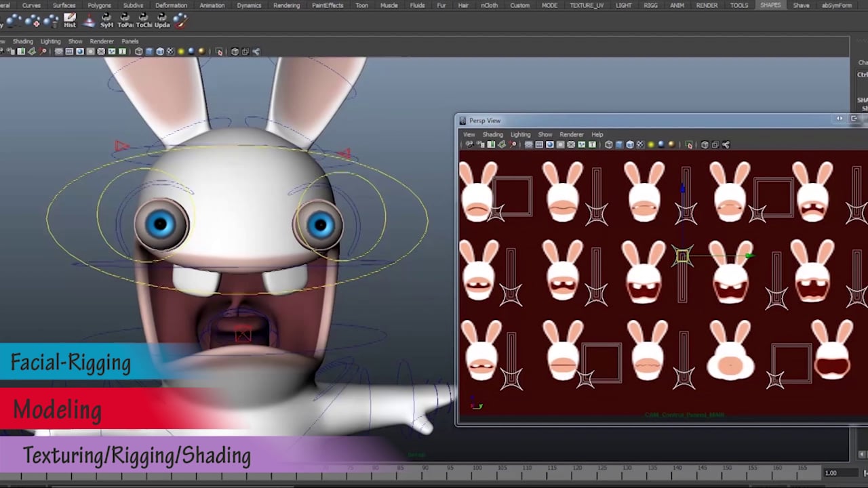868x488 pixels.
Task: Toggle film gate icon in Persp View toolbar
Action: (539, 144)
